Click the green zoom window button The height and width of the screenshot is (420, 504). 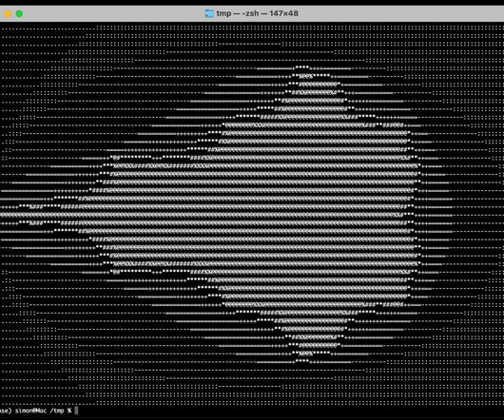19,13
